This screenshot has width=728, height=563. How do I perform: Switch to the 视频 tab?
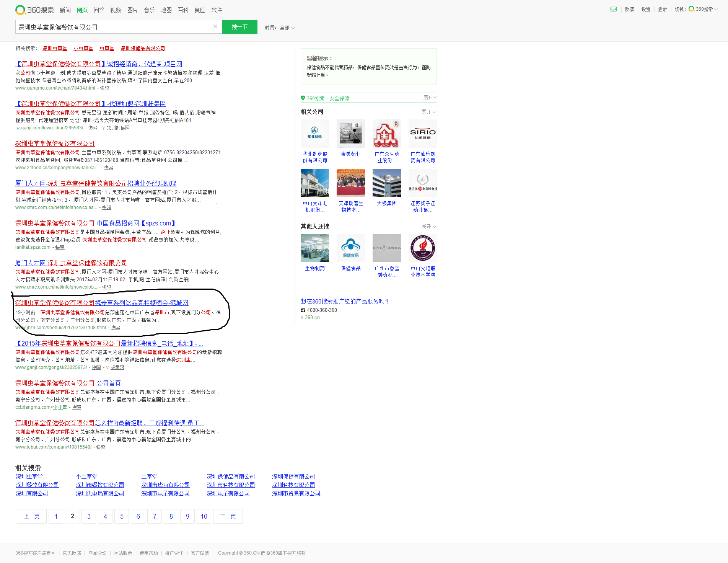[116, 10]
